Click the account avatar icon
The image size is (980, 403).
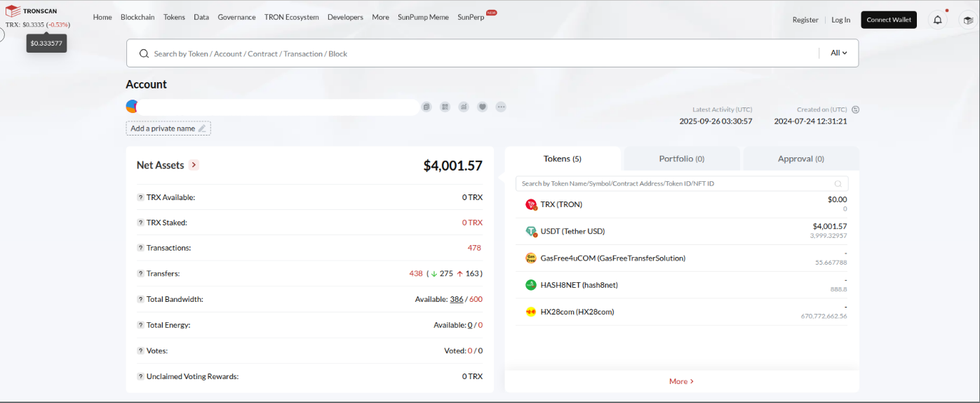tap(131, 107)
